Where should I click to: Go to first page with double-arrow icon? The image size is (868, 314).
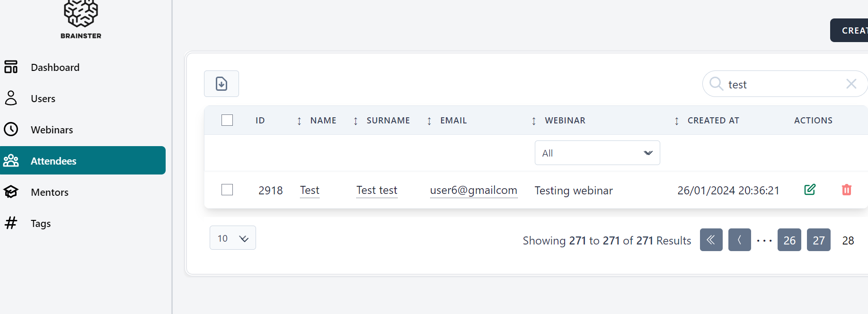[711, 240]
